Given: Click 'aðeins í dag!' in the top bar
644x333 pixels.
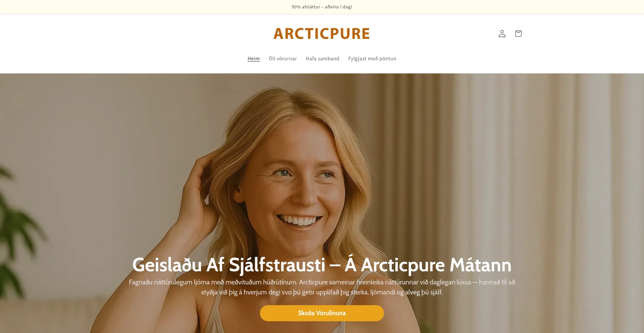Looking at the screenshot, I should click(338, 7).
